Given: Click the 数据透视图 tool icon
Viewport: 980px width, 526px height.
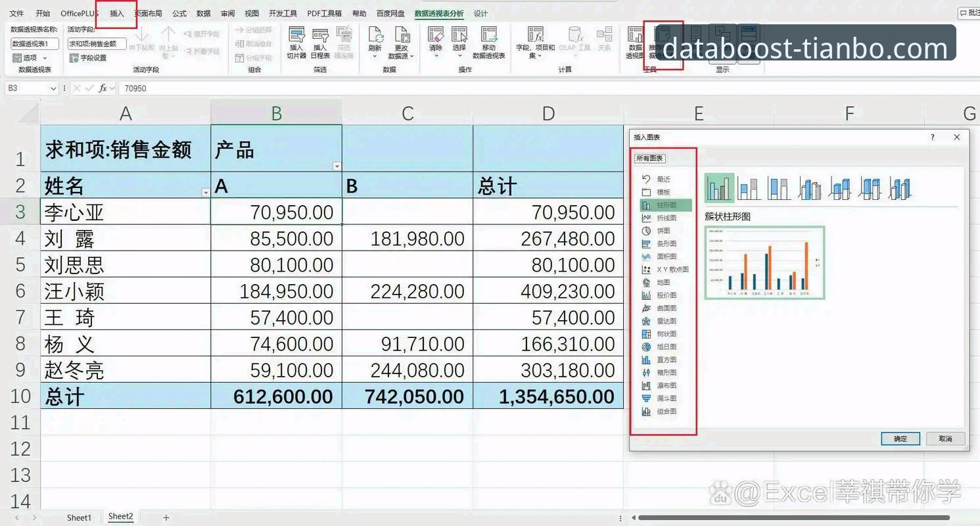Looking at the screenshot, I should [x=635, y=43].
